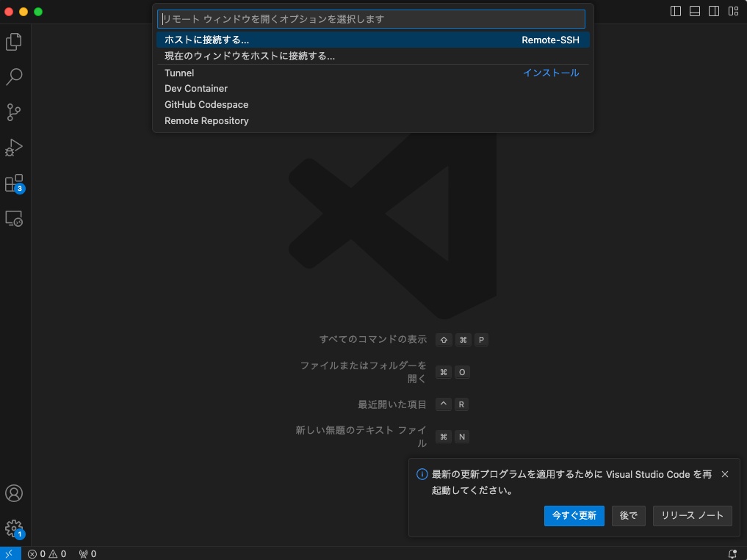Open the リリース ノート release notes
Image resolution: width=747 pixels, height=560 pixels.
(691, 515)
